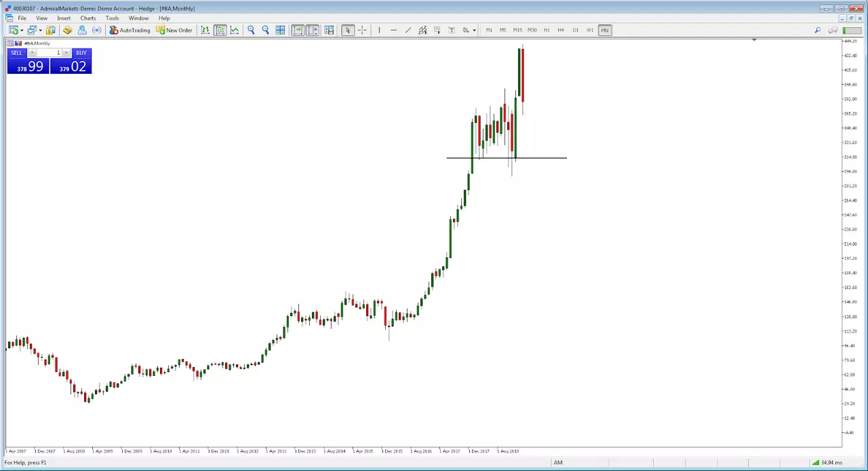
Task: Select the H4 timeframe
Action: (x=561, y=30)
